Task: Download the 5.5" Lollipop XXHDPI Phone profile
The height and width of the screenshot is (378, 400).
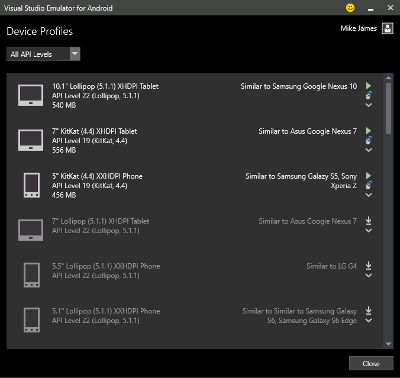Action: point(368,266)
